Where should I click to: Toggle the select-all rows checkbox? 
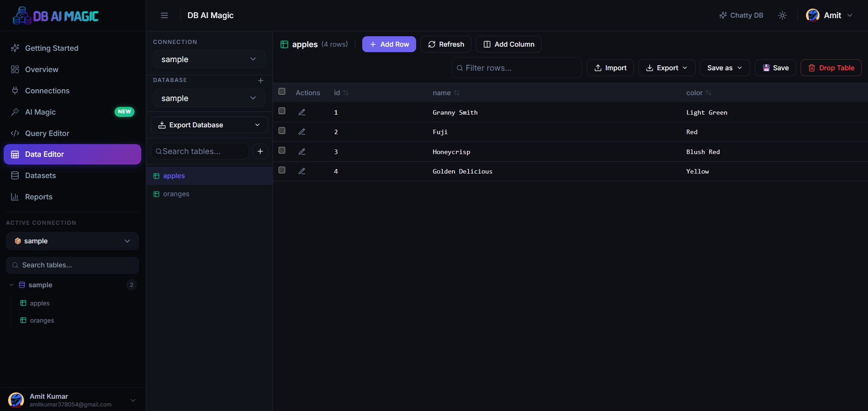pos(282,92)
